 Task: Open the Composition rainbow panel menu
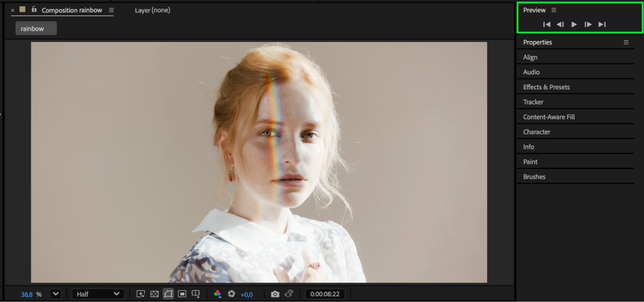pyautogui.click(x=111, y=10)
